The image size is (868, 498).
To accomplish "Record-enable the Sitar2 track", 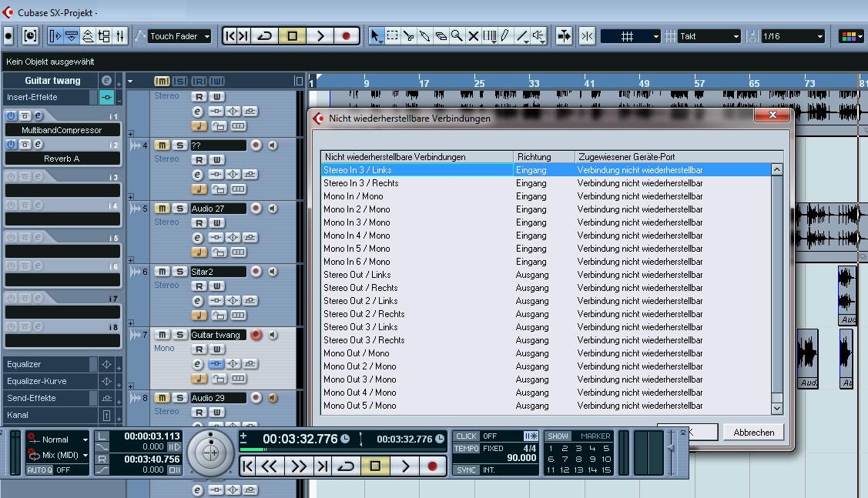I will [x=256, y=272].
